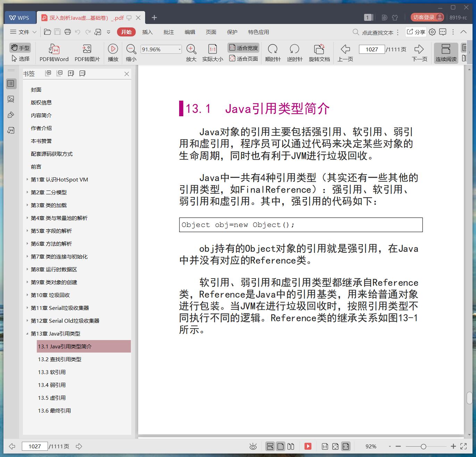Click the skin shirt icon in title bar
Viewport: 476px width, 457px height.
pos(395,17)
